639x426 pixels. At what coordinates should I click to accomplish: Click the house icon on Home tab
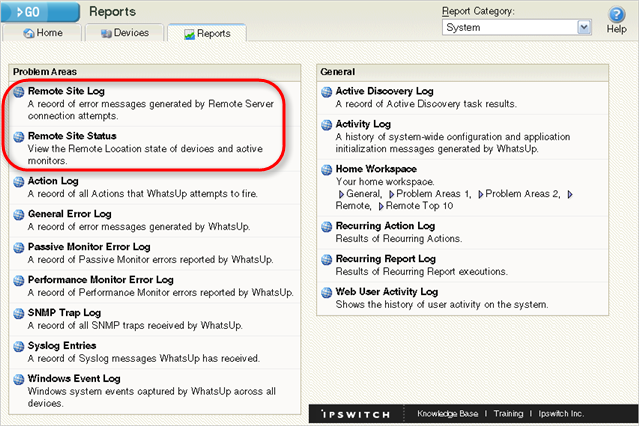coord(29,33)
